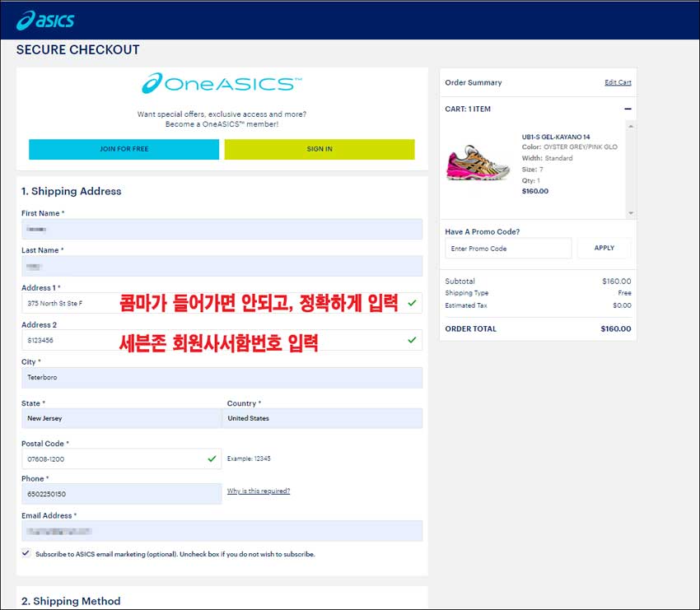
Task: Click the Email Address field
Action: point(222,531)
